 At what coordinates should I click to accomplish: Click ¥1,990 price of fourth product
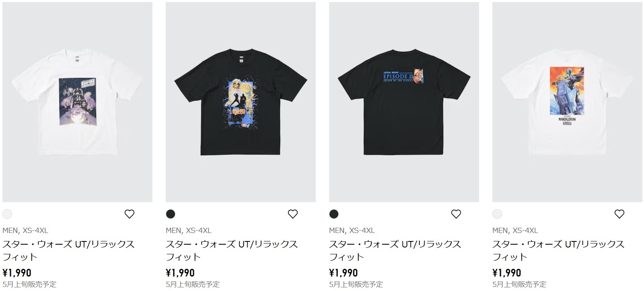click(x=507, y=273)
